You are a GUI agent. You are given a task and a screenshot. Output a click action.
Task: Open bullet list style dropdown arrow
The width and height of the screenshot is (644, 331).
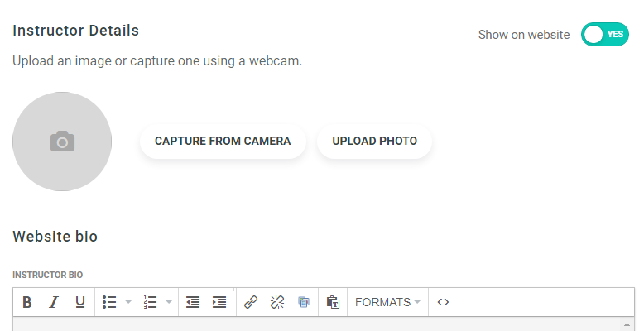point(128,302)
